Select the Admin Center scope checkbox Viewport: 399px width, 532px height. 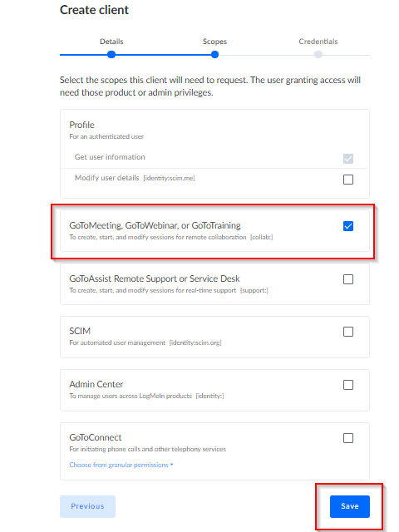click(x=348, y=385)
